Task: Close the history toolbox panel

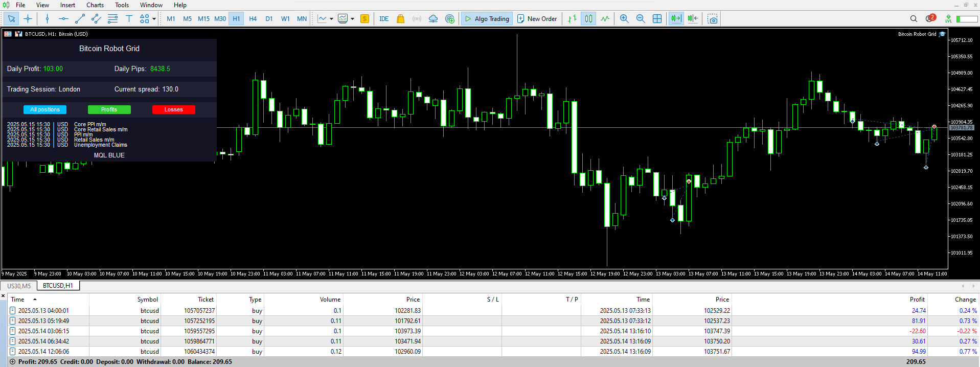Action: (3, 296)
